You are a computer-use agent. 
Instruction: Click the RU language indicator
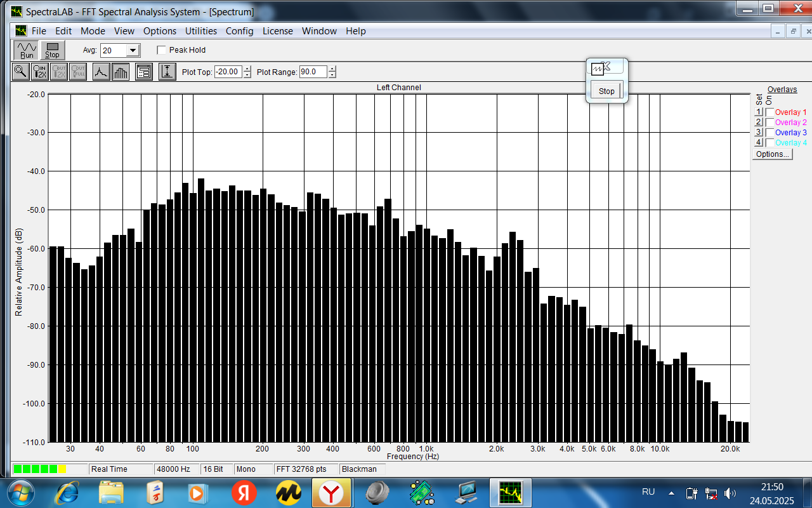tap(648, 492)
